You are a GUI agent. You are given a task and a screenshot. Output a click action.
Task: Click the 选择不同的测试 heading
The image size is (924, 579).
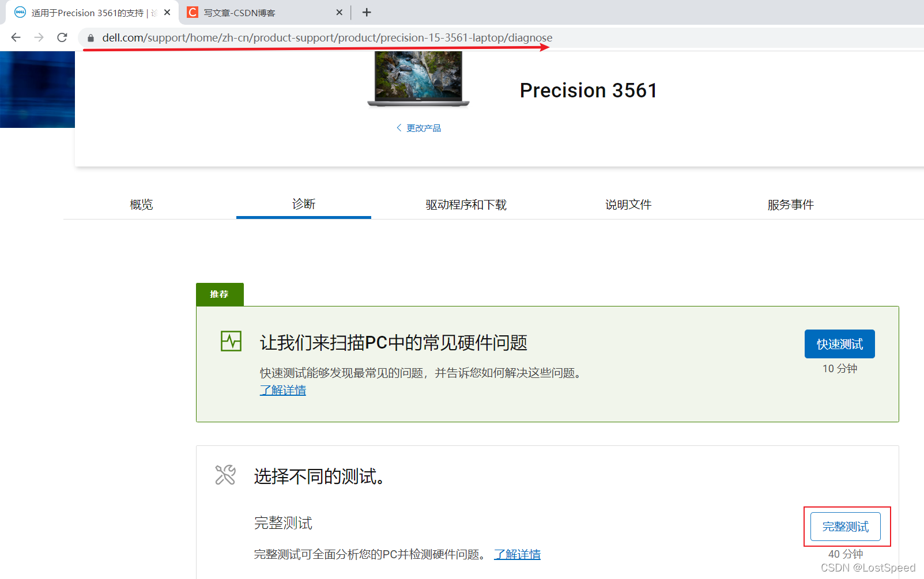(319, 476)
